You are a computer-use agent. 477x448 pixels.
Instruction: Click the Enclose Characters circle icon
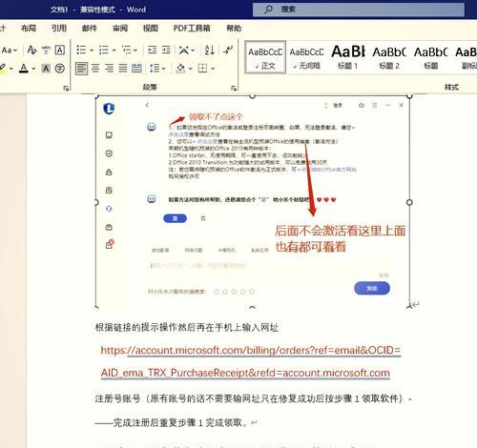coord(60,69)
